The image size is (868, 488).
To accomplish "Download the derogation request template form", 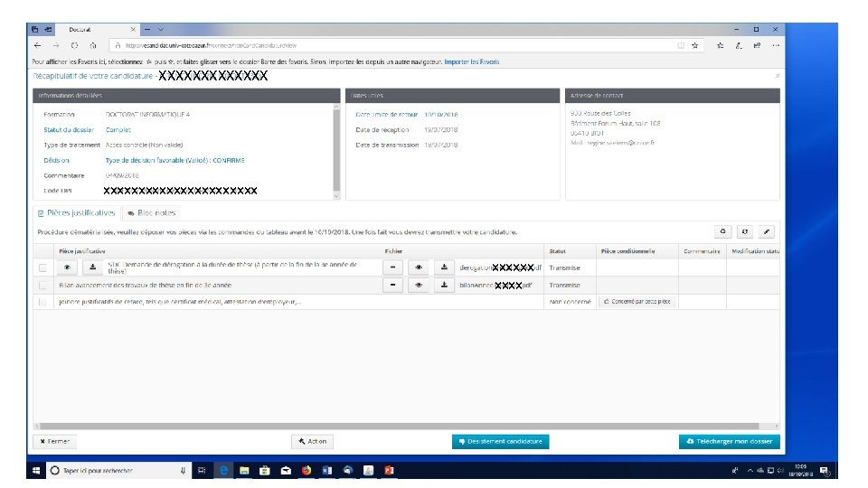I will (92, 267).
